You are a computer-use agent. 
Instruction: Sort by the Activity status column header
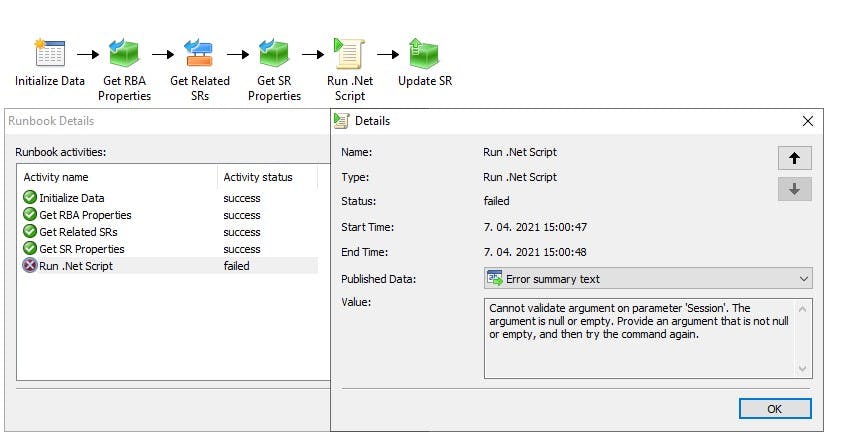tap(267, 177)
